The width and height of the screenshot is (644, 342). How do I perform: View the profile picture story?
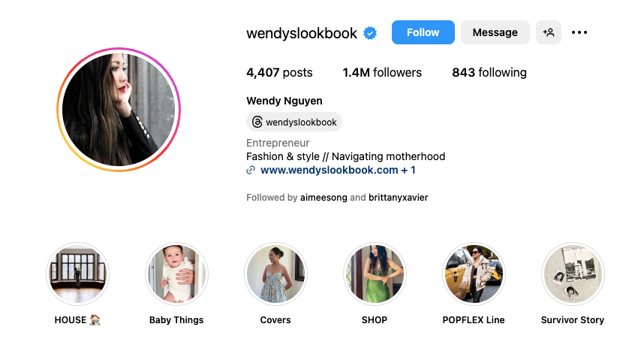[119, 110]
